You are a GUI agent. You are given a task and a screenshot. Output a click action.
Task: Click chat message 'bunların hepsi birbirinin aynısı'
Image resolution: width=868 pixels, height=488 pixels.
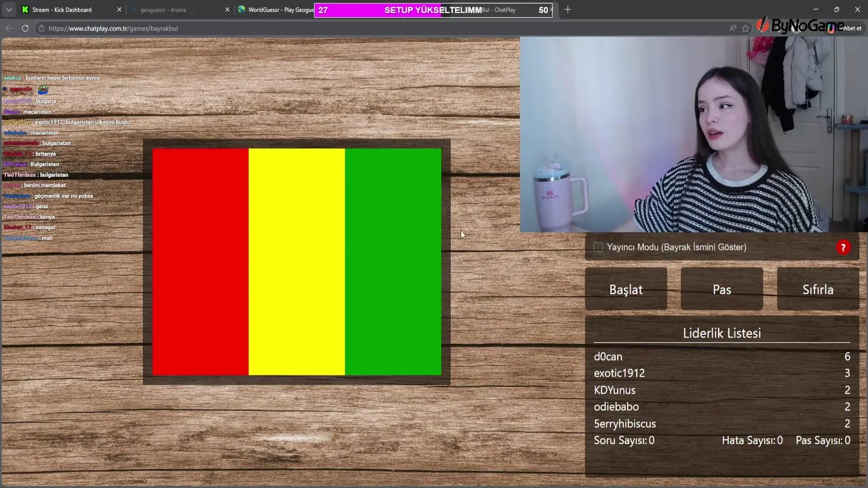[x=62, y=78]
